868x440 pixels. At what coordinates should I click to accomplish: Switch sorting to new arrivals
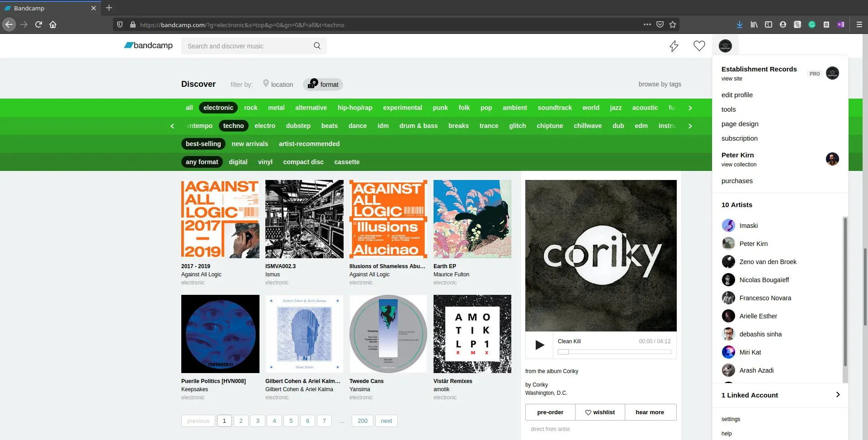coord(250,144)
